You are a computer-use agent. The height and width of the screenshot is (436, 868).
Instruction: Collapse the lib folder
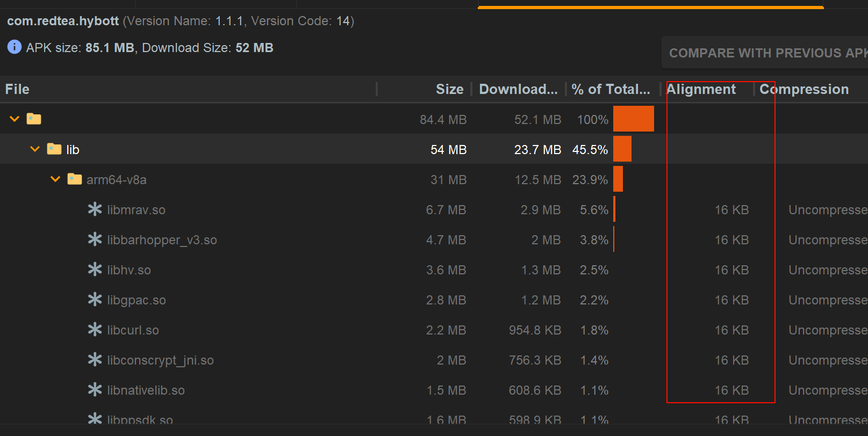tap(35, 149)
